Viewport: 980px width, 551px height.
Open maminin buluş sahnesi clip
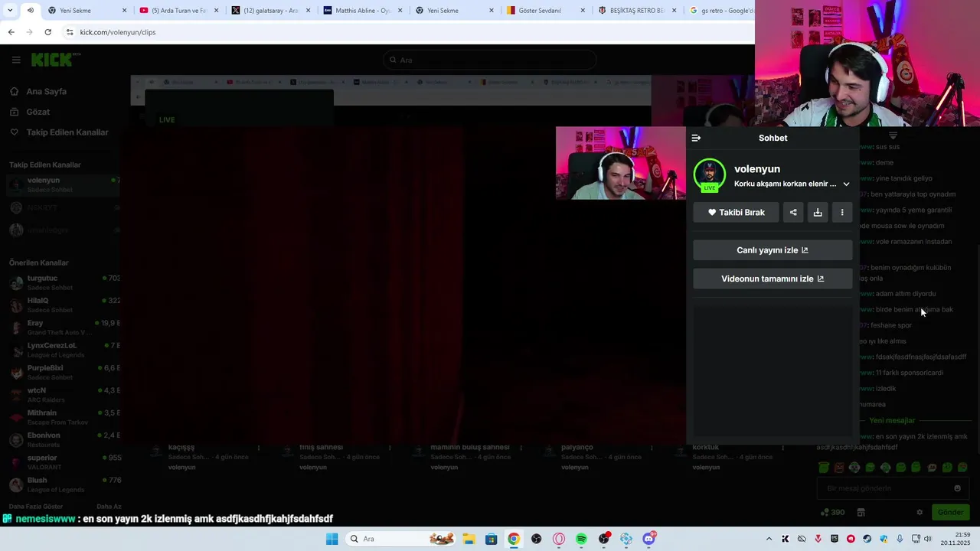[x=470, y=447]
